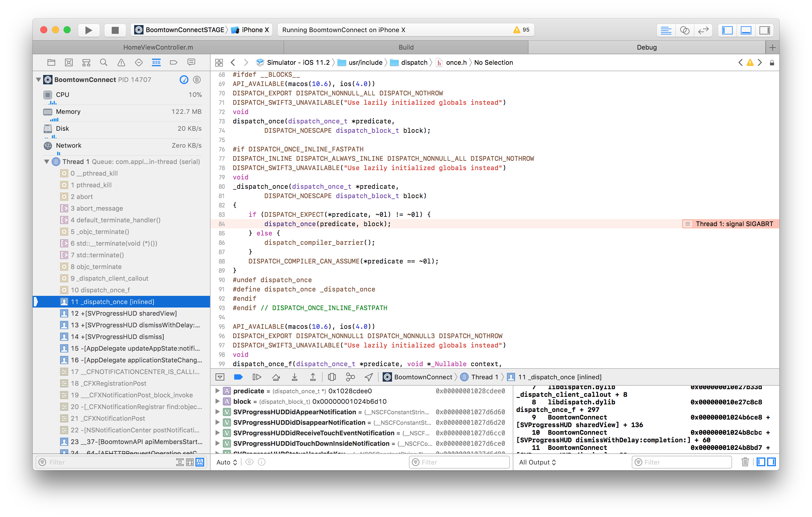
Task: Switch to the HomeViewController.m tab
Action: [x=158, y=47]
